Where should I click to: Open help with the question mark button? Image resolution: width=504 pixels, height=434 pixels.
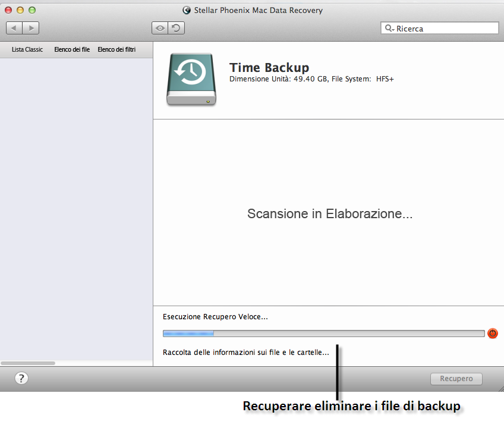(21, 378)
